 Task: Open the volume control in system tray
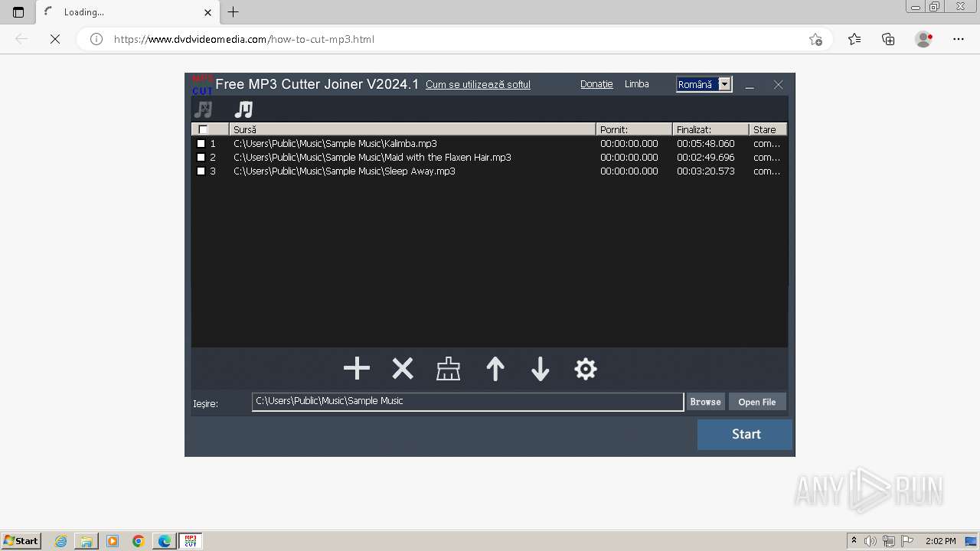(871, 541)
